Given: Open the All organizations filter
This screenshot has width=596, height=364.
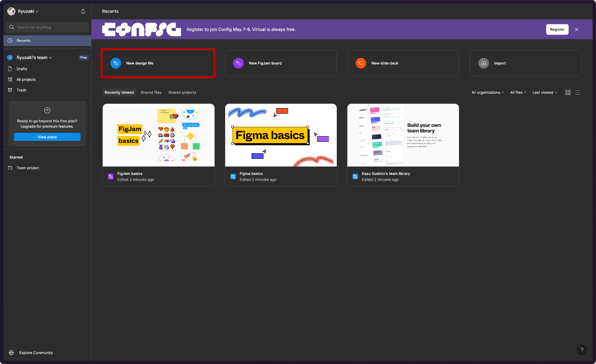Looking at the screenshot, I should [487, 92].
